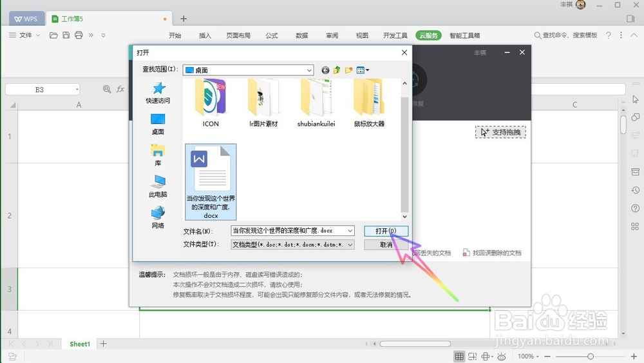The height and width of the screenshot is (363, 644).
Task: Click the zoom slider handle
Action: tap(590, 357)
